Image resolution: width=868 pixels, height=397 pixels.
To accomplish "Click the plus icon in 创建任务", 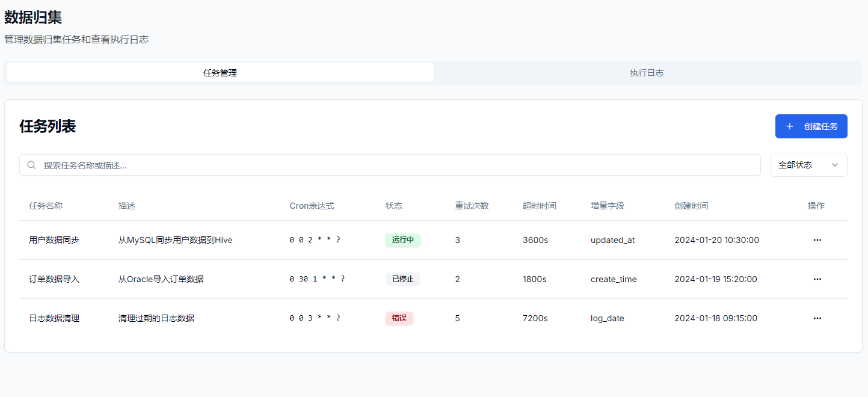I will [790, 126].
